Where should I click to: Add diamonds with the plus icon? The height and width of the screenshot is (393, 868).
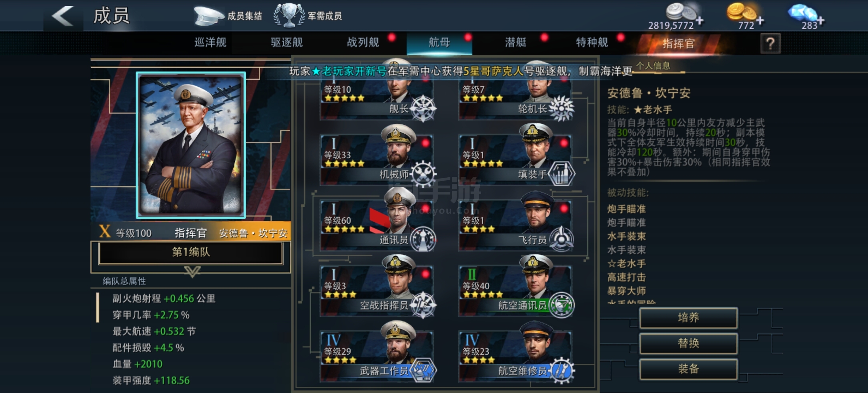pos(821,20)
